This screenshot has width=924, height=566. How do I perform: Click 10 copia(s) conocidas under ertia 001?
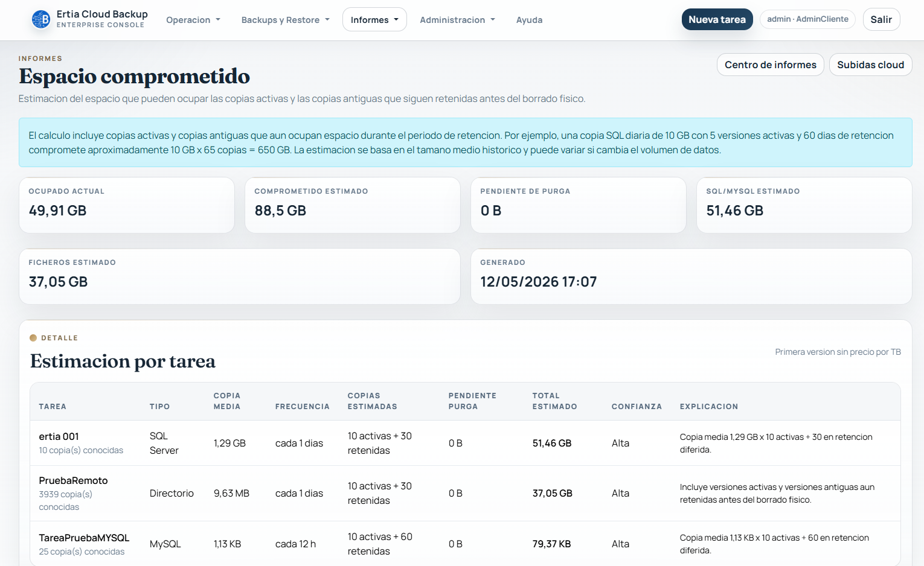[81, 450]
